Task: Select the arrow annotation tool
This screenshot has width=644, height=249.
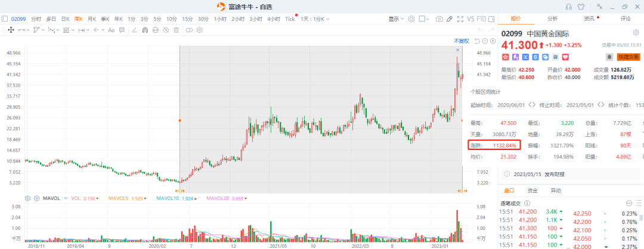Action: (96, 30)
